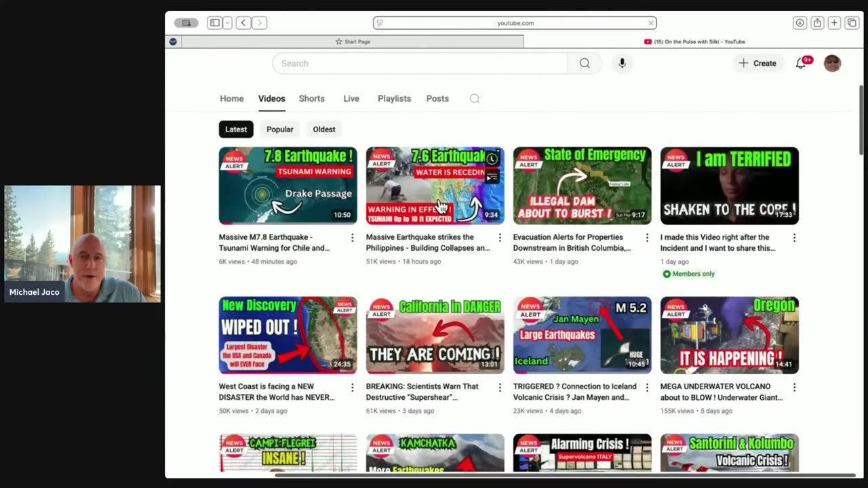This screenshot has width=868, height=488.
Task: Open Massive M7.8 Earthquake video title
Action: tap(274, 243)
